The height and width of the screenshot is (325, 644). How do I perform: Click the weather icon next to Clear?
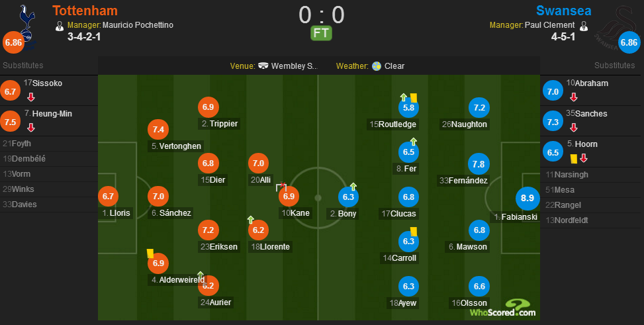tap(377, 66)
